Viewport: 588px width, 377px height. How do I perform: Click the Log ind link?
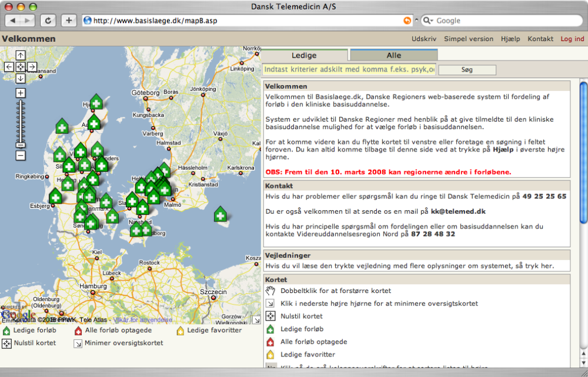tap(572, 39)
